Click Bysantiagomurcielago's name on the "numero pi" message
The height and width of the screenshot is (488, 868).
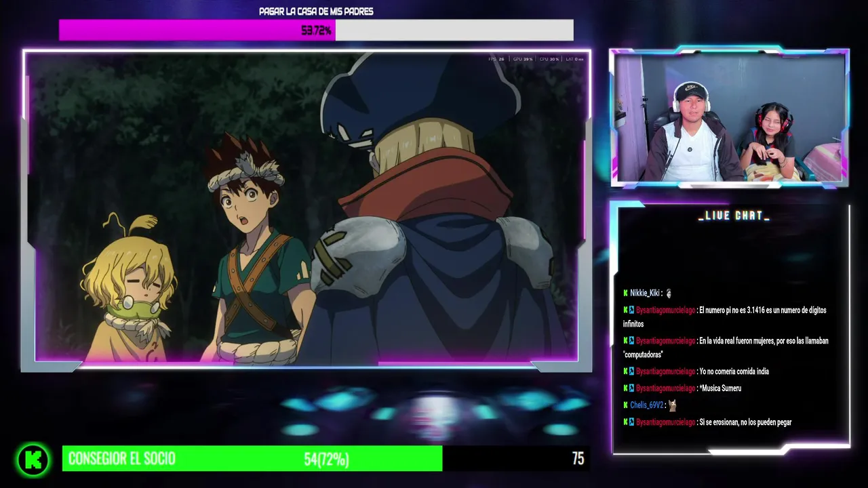click(665, 310)
